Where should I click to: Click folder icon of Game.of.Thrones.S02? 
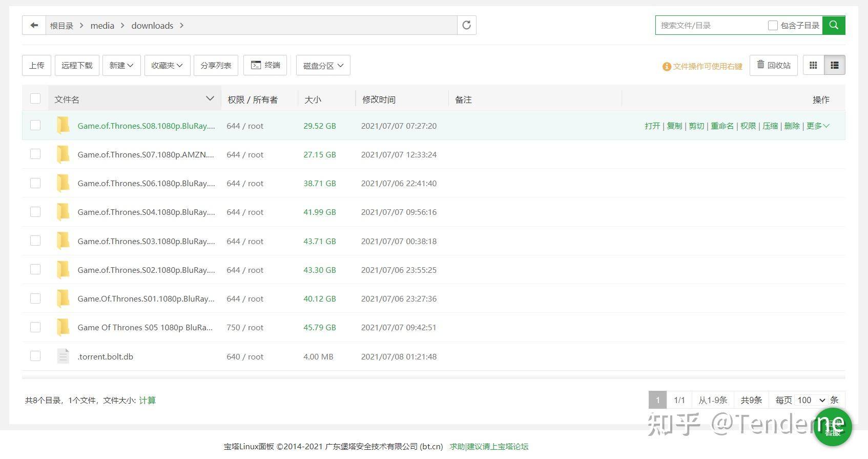pos(63,269)
